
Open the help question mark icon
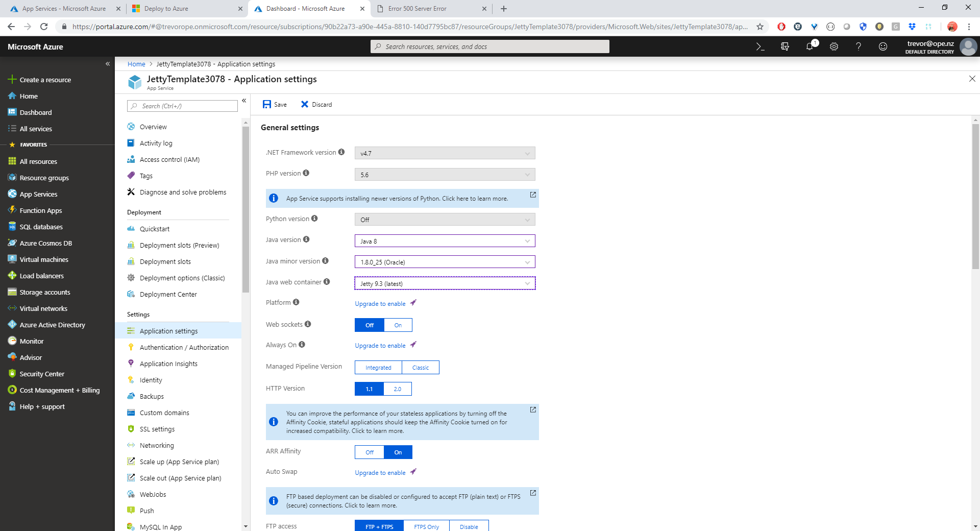859,46
